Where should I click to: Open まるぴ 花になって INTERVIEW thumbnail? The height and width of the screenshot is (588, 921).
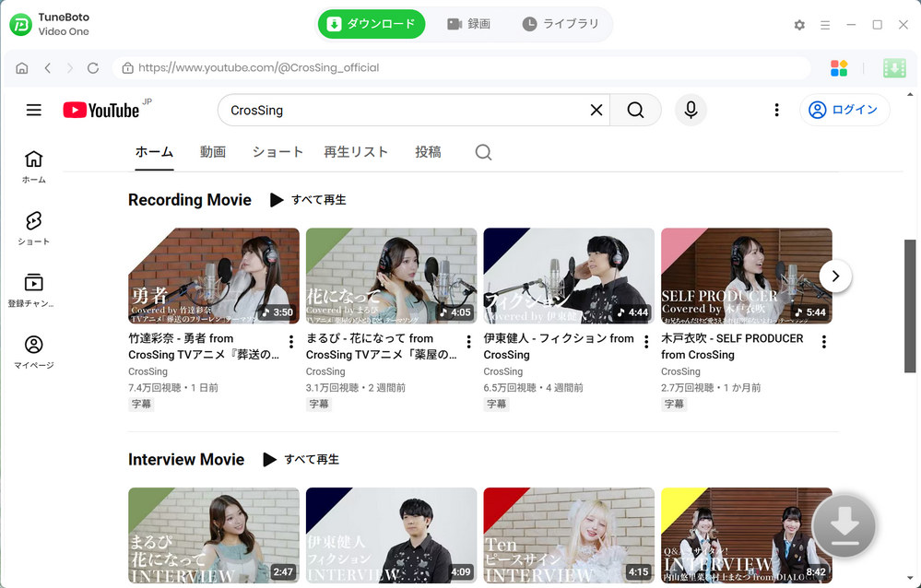(x=214, y=535)
